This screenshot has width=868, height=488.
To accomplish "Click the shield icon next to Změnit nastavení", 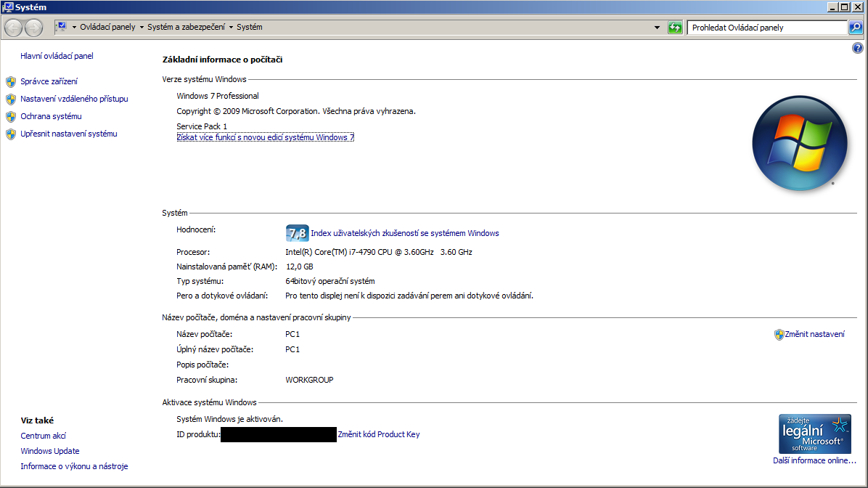I will 779,335.
